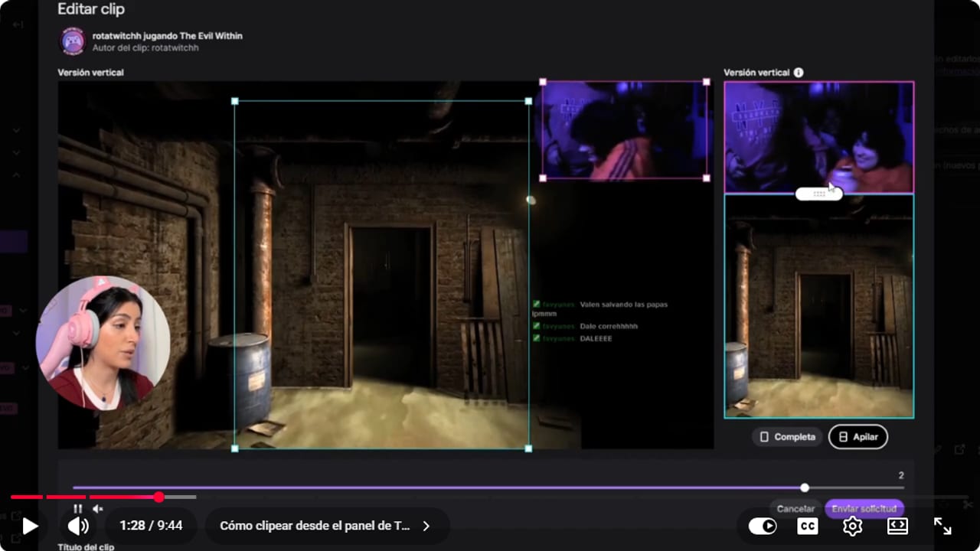Viewport: 980px width, 551px height.
Task: Click the 'Enviar solicitud' button
Action: pos(864,509)
